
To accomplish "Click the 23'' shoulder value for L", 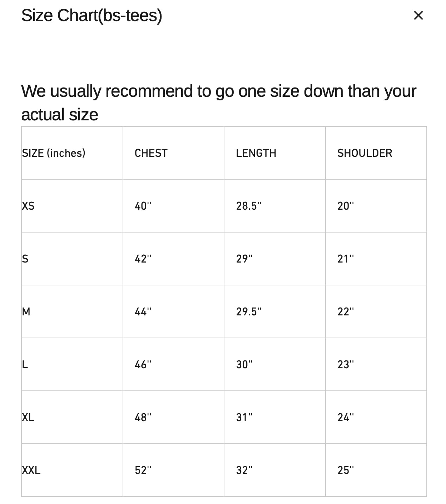I will (346, 364).
